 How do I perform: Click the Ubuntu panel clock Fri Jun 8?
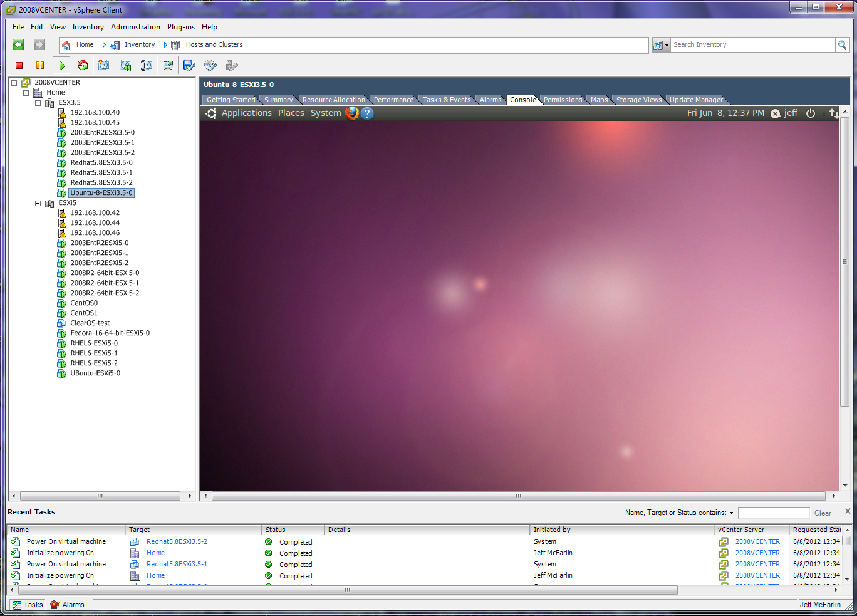(x=725, y=113)
